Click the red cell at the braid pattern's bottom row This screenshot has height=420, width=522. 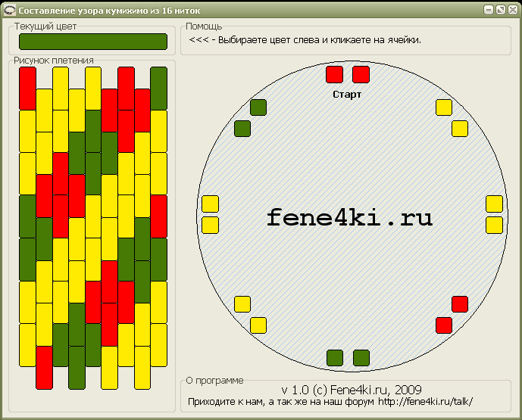(44, 368)
